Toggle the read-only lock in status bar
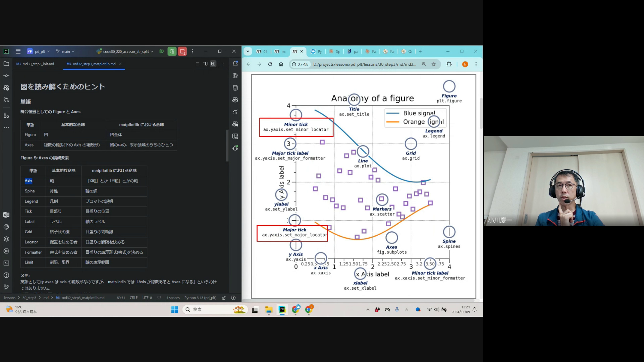644x362 pixels. 224,298
